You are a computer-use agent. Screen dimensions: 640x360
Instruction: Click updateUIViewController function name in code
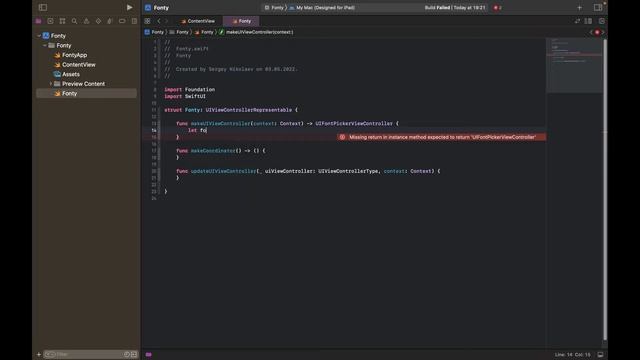coord(223,171)
